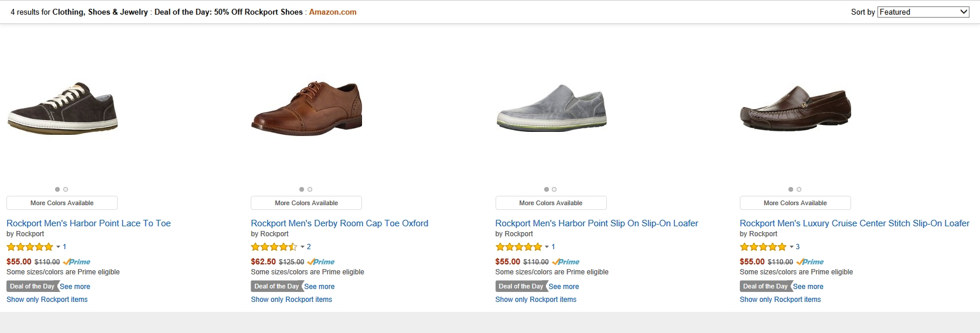Click More Colors Available under the gray slip-on

click(x=551, y=203)
